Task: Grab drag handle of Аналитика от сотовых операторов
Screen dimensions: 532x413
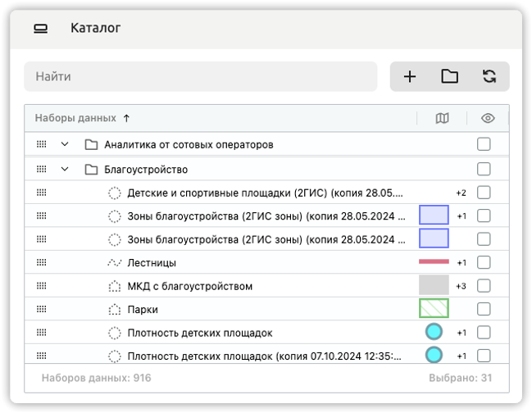Action: 41,144
